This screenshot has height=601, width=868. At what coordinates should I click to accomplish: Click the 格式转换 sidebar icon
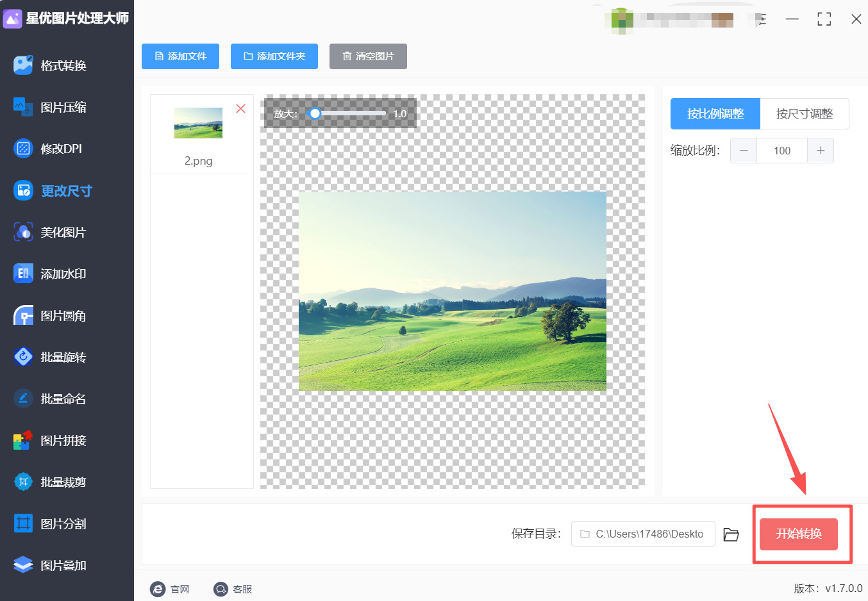pos(23,65)
